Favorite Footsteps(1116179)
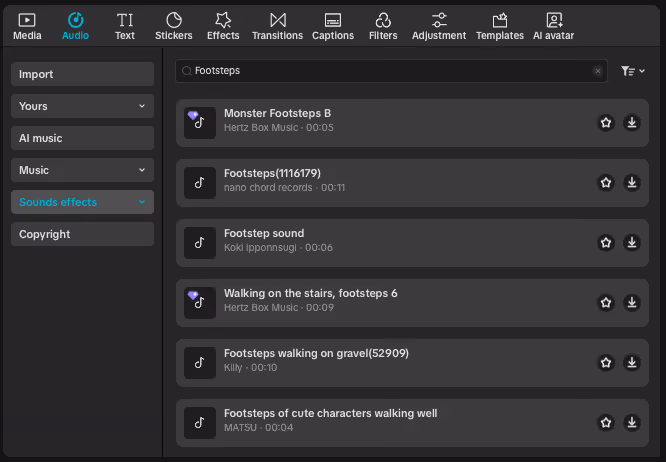666x462 pixels. point(606,183)
